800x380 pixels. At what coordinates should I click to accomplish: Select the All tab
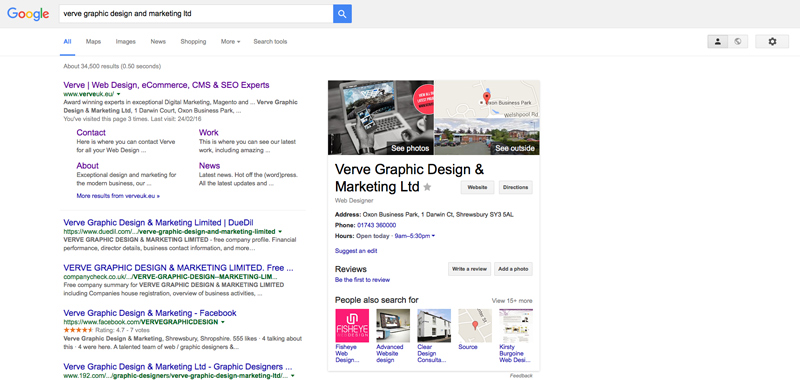coord(67,42)
